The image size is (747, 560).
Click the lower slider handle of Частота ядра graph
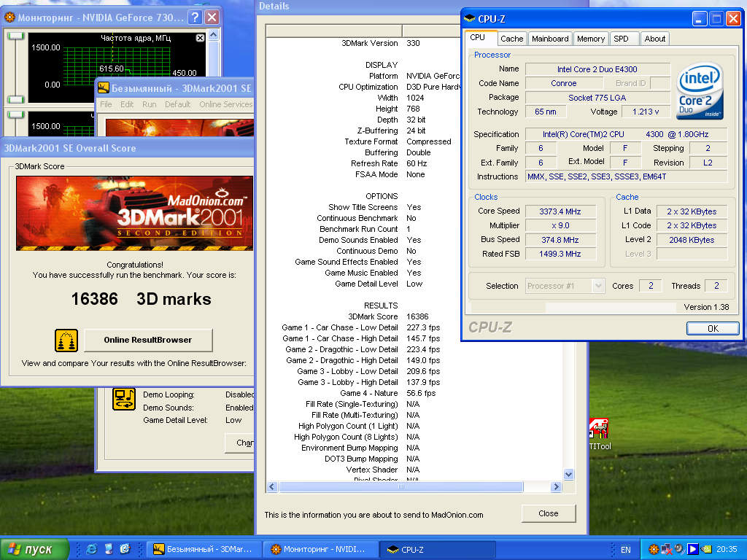[x=16, y=99]
